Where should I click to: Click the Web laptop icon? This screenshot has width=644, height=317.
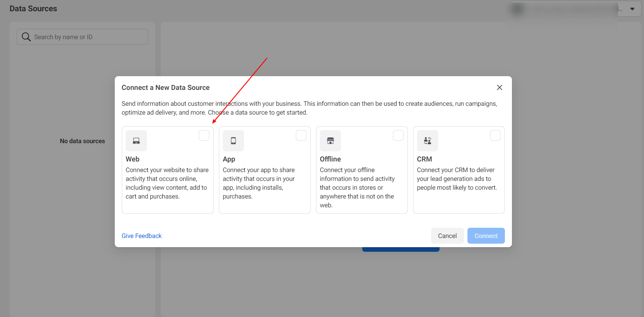pos(136,141)
